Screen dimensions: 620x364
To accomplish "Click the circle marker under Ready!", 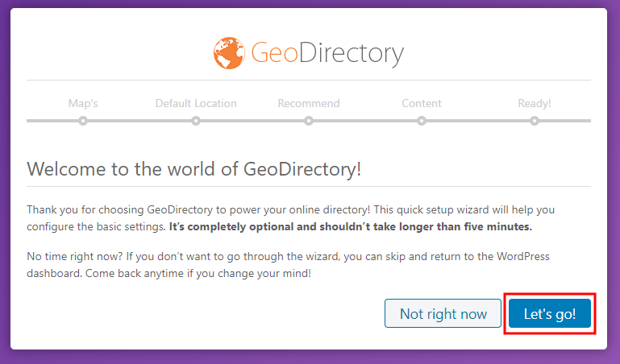I will 535,121.
